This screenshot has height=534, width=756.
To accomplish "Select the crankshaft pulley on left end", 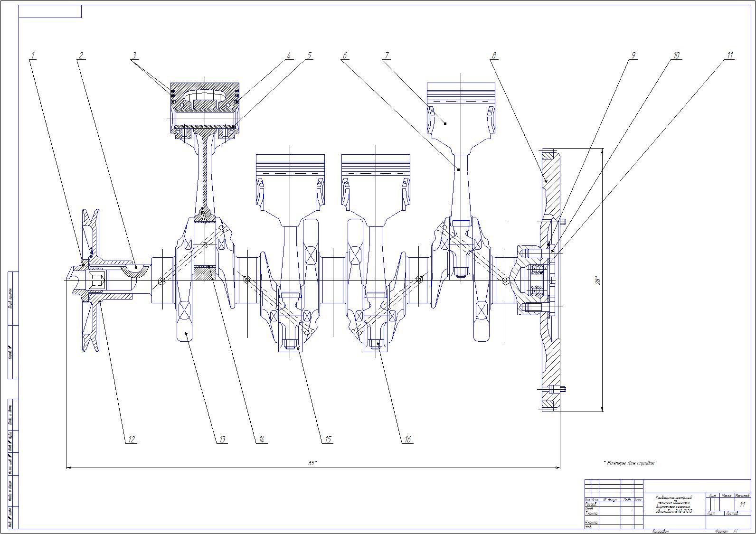I will coord(91,280).
